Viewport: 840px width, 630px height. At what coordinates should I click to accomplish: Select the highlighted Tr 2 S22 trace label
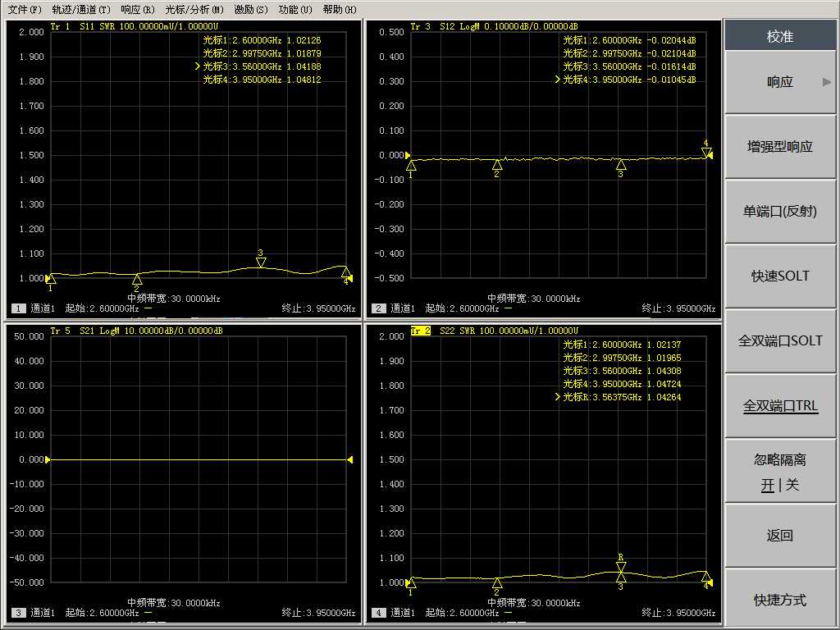(x=421, y=331)
